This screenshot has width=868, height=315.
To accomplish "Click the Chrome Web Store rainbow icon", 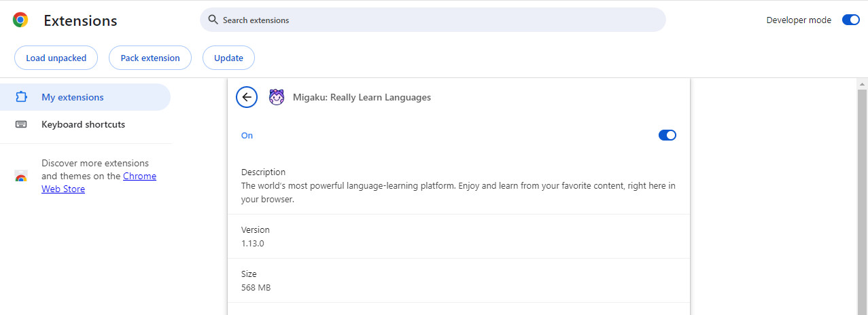I will click(21, 177).
